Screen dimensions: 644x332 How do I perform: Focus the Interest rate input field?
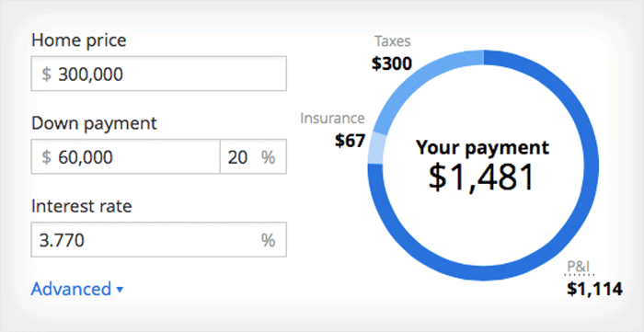point(158,240)
